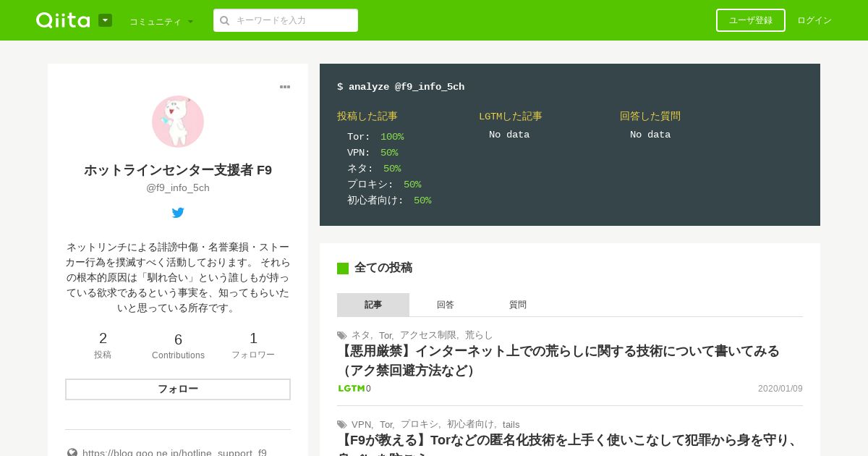Image resolution: width=868 pixels, height=456 pixels.
Task: Click the 2020/01/09 date text
Action: 780,389
